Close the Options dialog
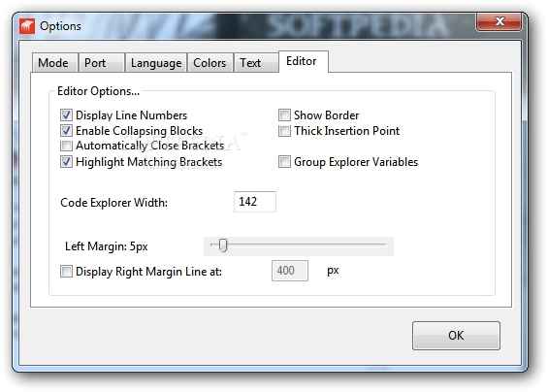Viewport: 548px width, 392px height. (499, 21)
